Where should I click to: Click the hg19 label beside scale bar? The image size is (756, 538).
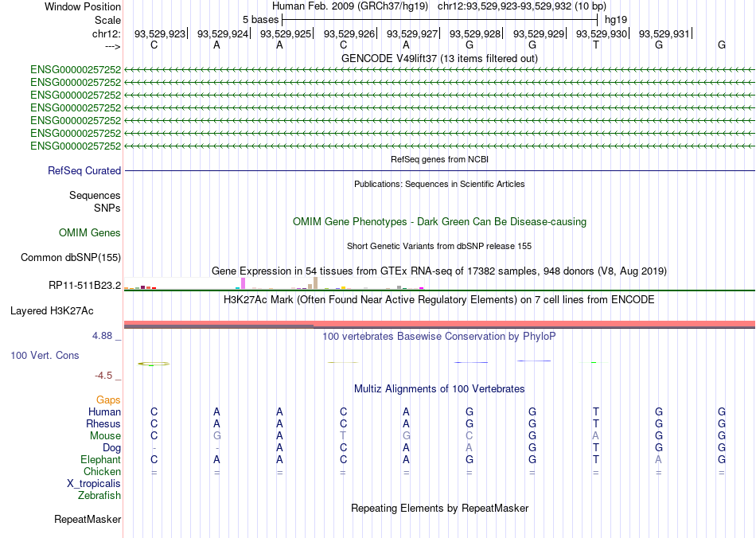(x=616, y=20)
